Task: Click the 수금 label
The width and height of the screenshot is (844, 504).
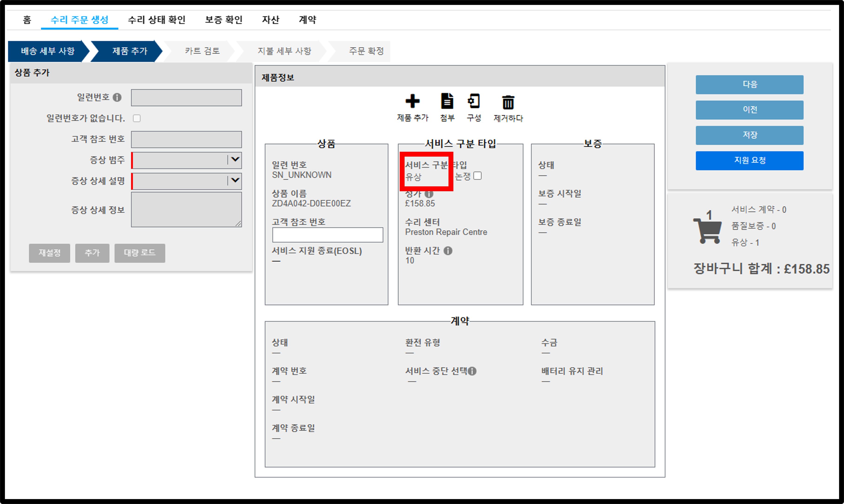Action: coord(549,343)
